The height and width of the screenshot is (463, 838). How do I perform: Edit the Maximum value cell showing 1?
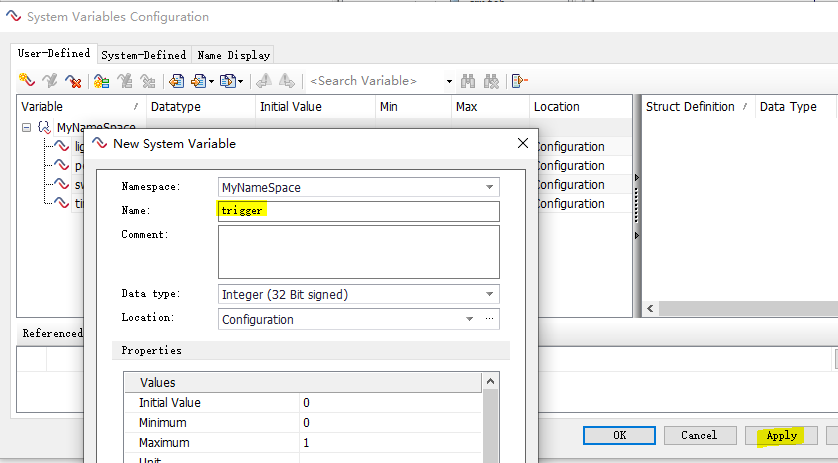(x=390, y=443)
